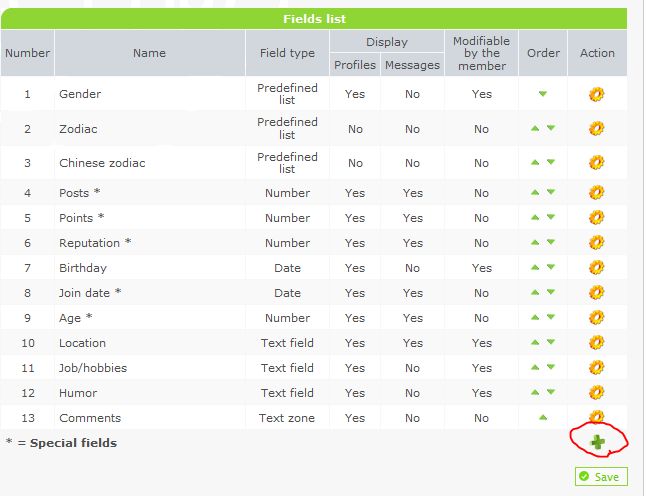Click the gear icon in Location row
This screenshot has height=496, width=650.
(x=597, y=343)
